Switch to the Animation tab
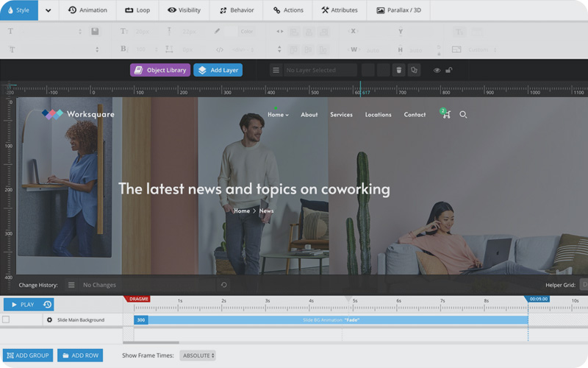Viewport: 588px width, 368px height. [x=87, y=10]
